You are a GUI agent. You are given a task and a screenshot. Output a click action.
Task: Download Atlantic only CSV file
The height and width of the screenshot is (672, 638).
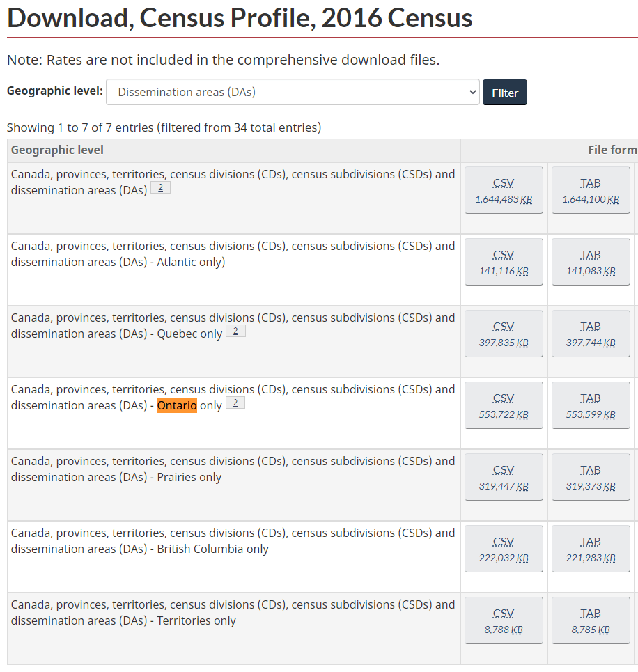point(504,262)
